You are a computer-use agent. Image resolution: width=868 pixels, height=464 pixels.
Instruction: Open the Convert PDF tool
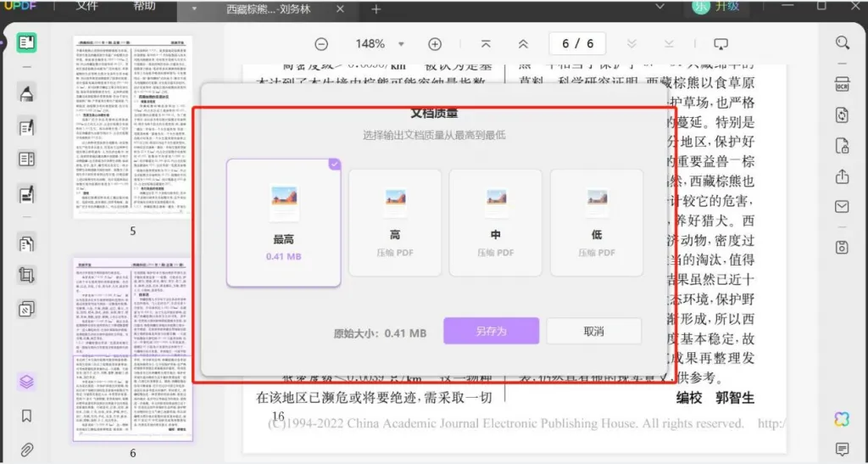(842, 115)
